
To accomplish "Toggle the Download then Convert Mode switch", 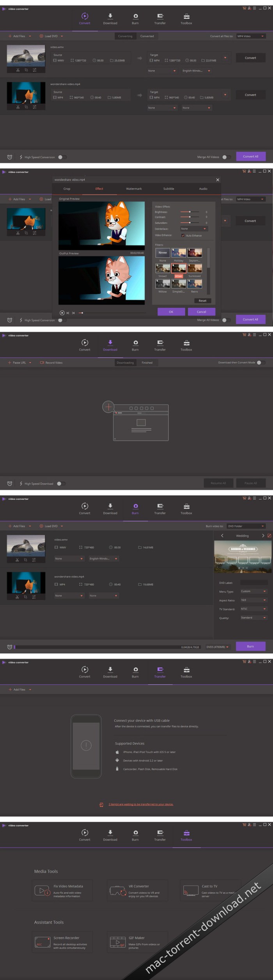I will pos(261,363).
